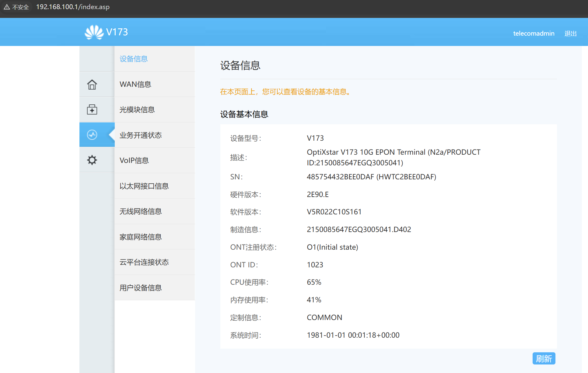Go to 业务开通状态 page
The height and width of the screenshot is (373, 588).
click(141, 135)
